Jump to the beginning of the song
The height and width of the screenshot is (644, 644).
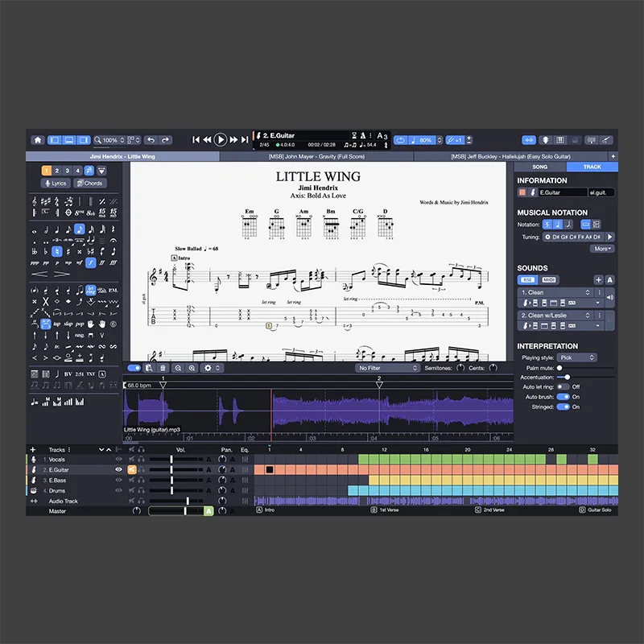click(196, 140)
